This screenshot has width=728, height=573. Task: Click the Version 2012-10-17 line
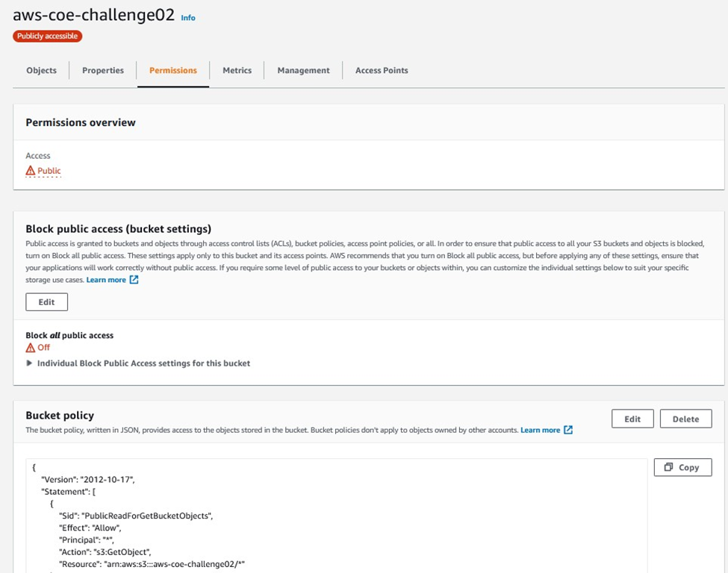coord(88,480)
